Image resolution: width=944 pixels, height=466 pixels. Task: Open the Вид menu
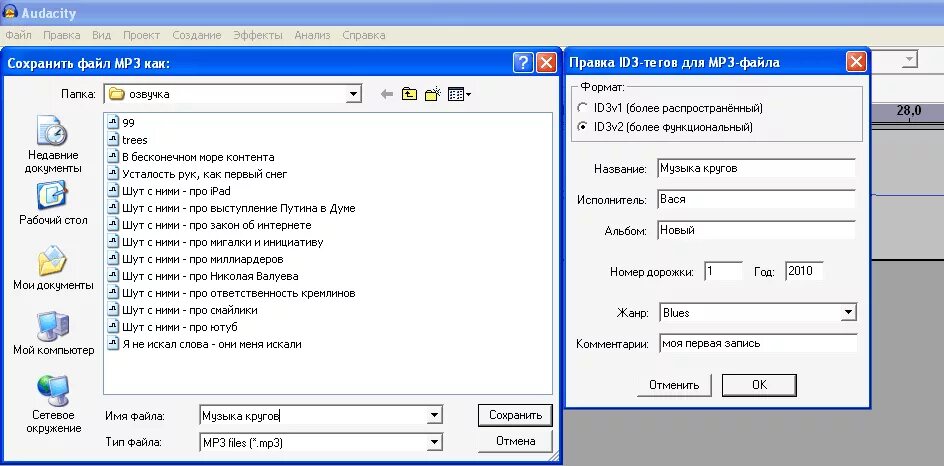tap(101, 35)
